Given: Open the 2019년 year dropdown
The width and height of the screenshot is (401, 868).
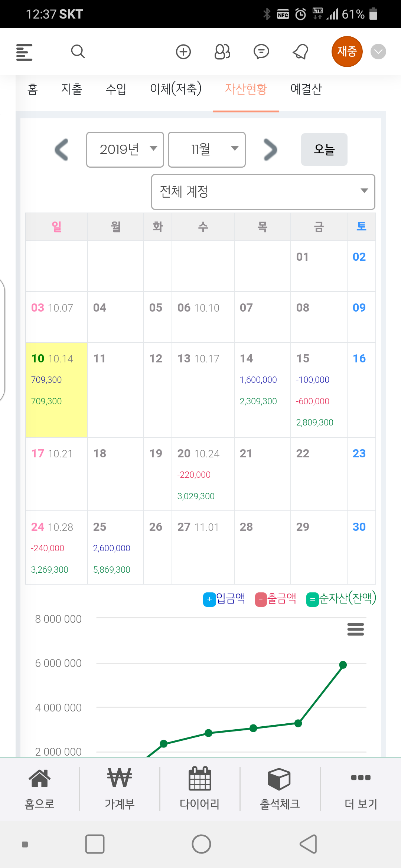Looking at the screenshot, I should [x=125, y=149].
